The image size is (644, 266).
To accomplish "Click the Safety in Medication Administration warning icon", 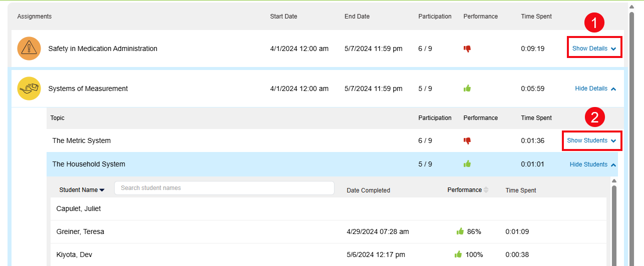I will pyautogui.click(x=29, y=48).
